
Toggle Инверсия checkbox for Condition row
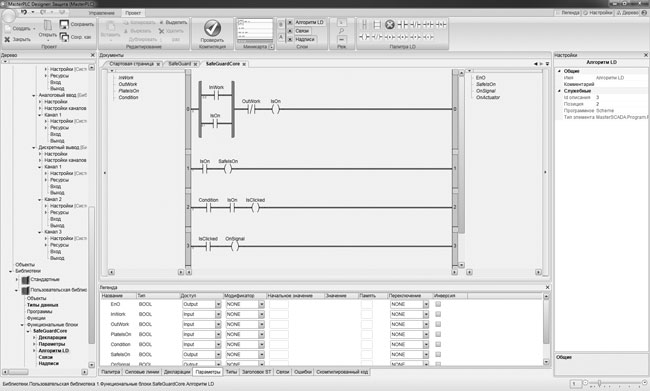[438, 344]
